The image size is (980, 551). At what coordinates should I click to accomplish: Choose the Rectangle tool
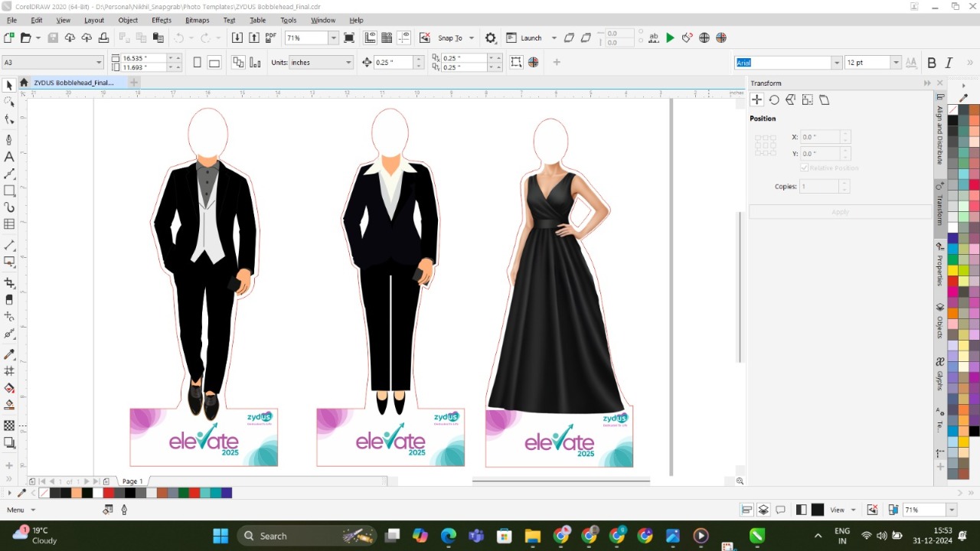pyautogui.click(x=9, y=191)
